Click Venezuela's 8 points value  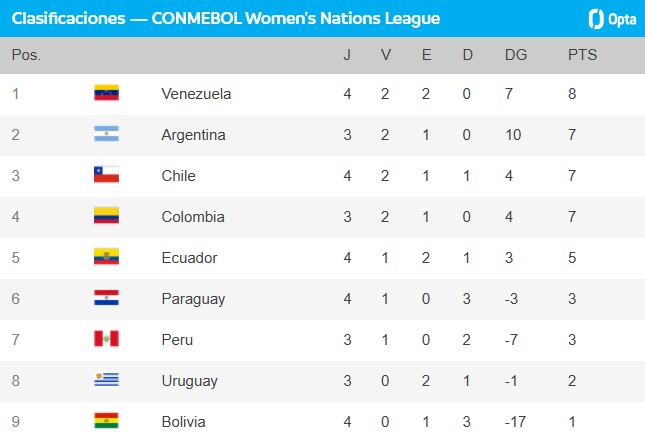pyautogui.click(x=570, y=93)
